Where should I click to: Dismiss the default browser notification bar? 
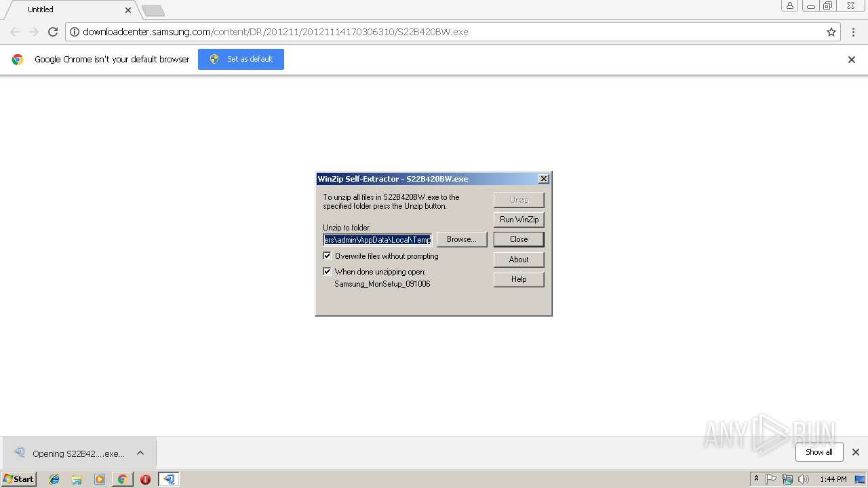coord(852,60)
